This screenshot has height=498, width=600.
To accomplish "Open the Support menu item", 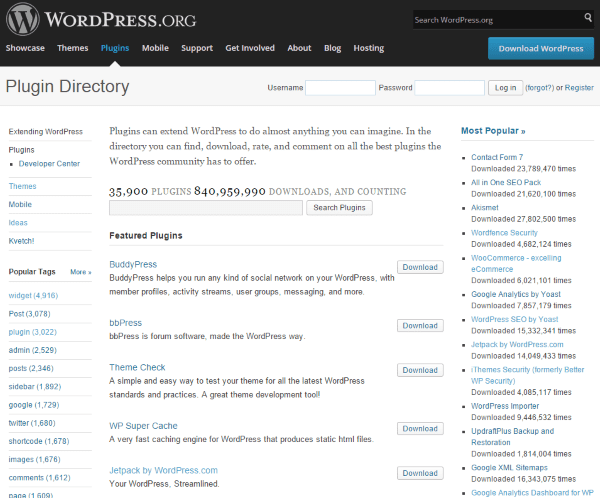I will [197, 48].
